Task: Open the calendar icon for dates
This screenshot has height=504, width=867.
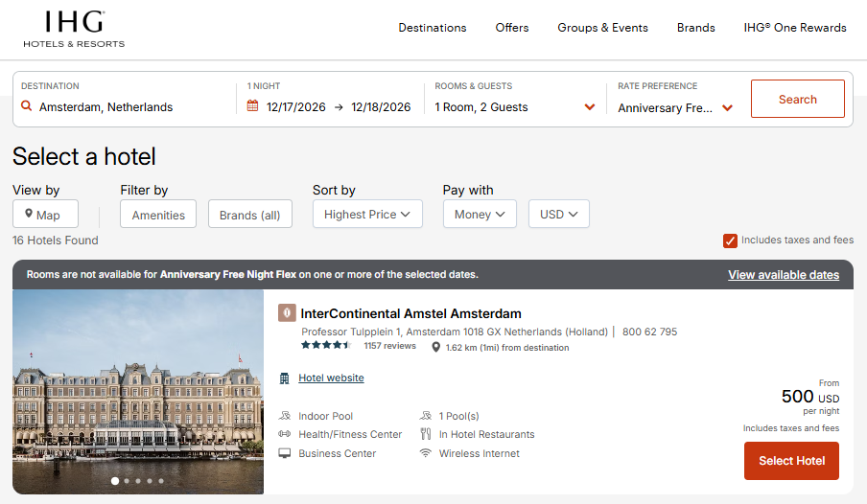Action: [x=252, y=105]
